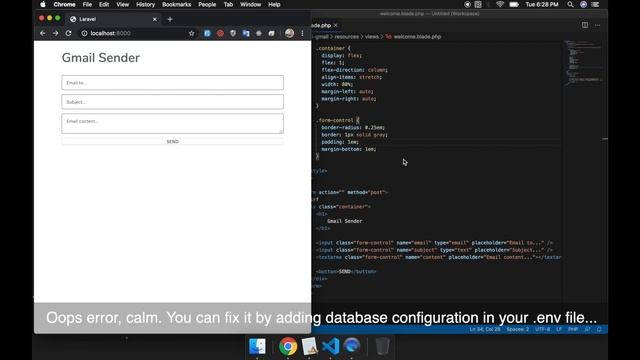This screenshot has height=360, width=640.
Task: Open the Edit menu
Action: coord(104,4)
